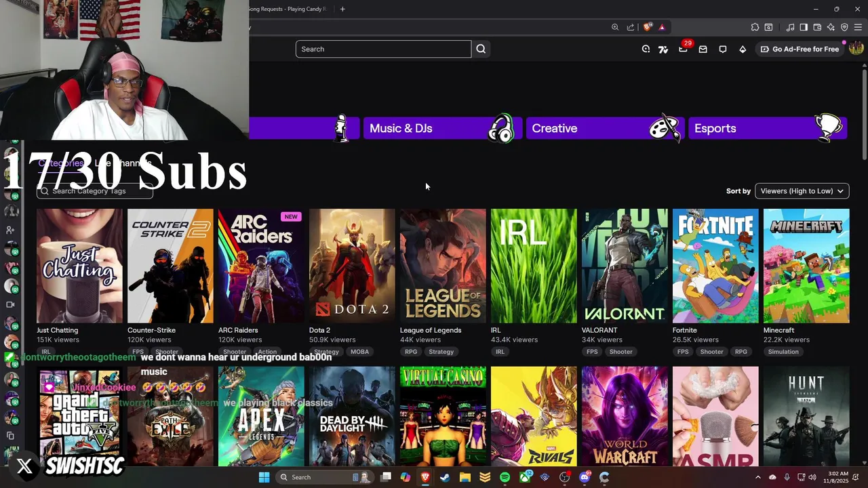Image resolution: width=868 pixels, height=488 pixels.
Task: Open the VALORANT cover thumbnail
Action: (625, 266)
